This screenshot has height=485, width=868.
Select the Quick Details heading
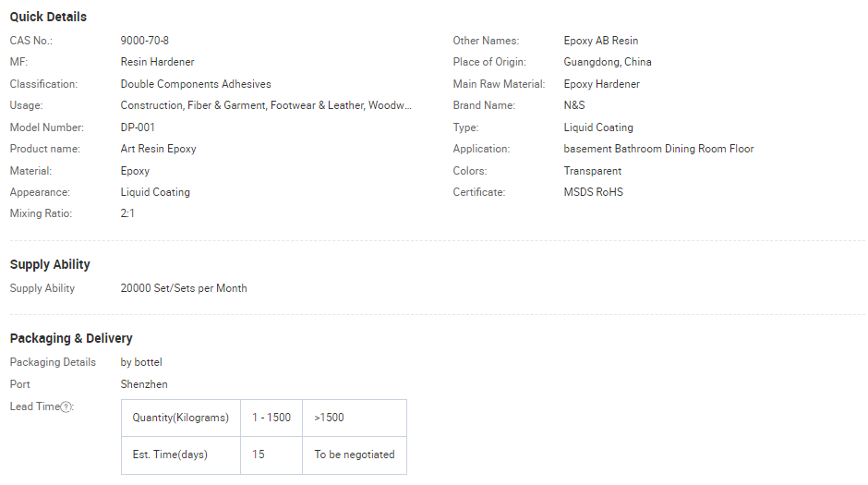click(x=48, y=17)
